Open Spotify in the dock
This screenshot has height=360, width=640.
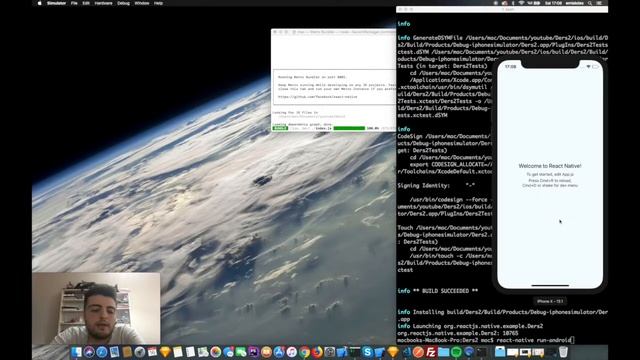coord(456,352)
